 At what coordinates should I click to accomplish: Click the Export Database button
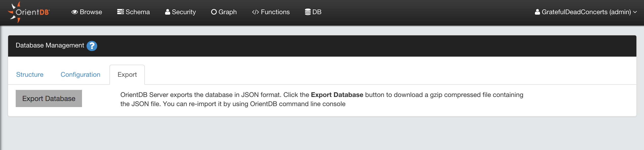[49, 98]
